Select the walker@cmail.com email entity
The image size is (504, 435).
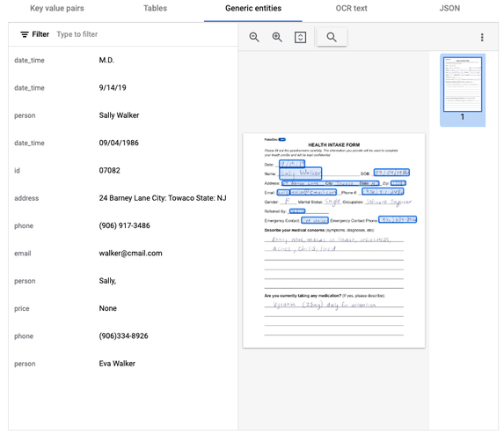123,254
